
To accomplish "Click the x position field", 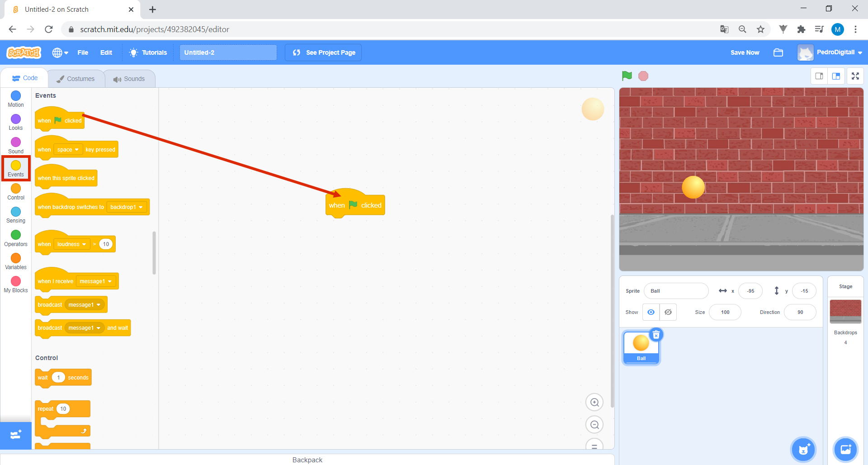I will pyautogui.click(x=750, y=291).
